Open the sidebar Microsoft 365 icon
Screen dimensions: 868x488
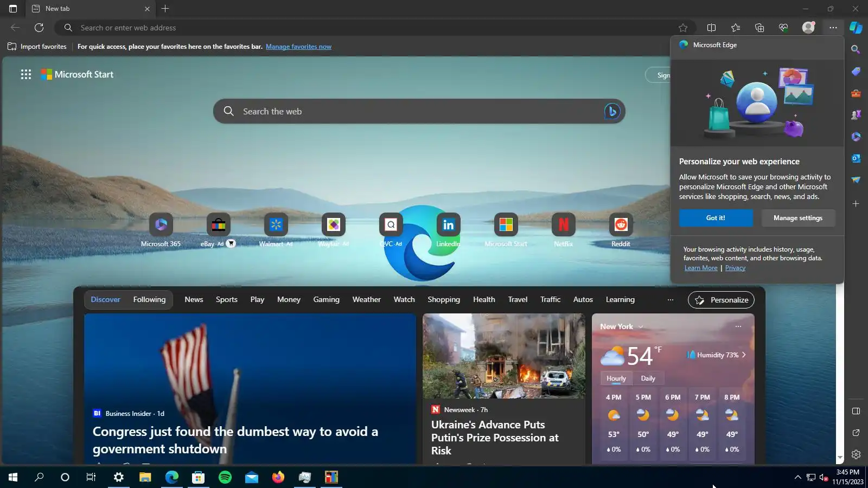click(856, 137)
